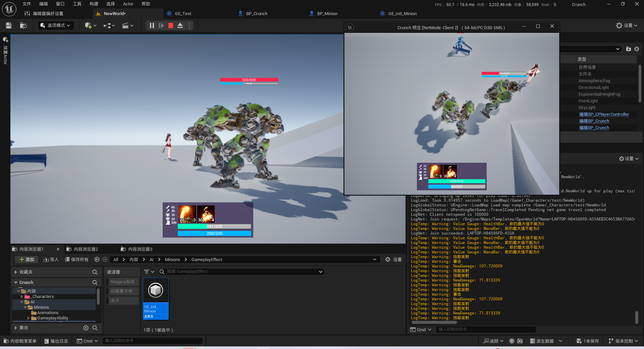Image resolution: width=644 pixels, height=349 pixels.
Task: Collapse the Crunch folder tree section
Action: coord(16,283)
